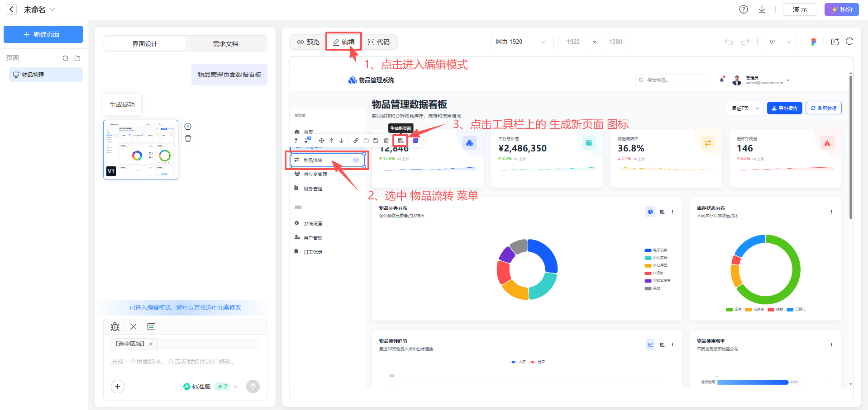Viewport: 868px width, 410px height.
Task: Click the refresh icon at canvas top right
Action: [x=849, y=42]
